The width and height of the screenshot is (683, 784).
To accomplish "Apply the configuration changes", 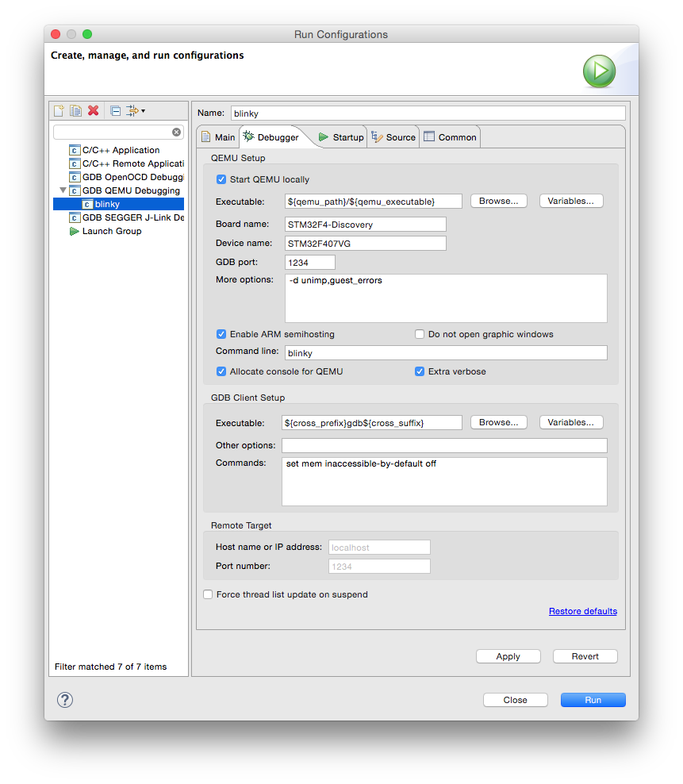I will click(x=508, y=656).
